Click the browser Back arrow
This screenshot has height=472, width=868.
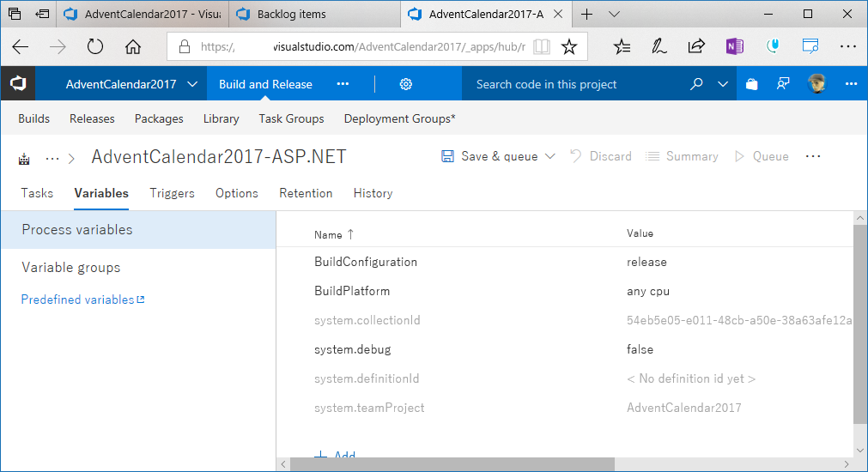(x=21, y=46)
